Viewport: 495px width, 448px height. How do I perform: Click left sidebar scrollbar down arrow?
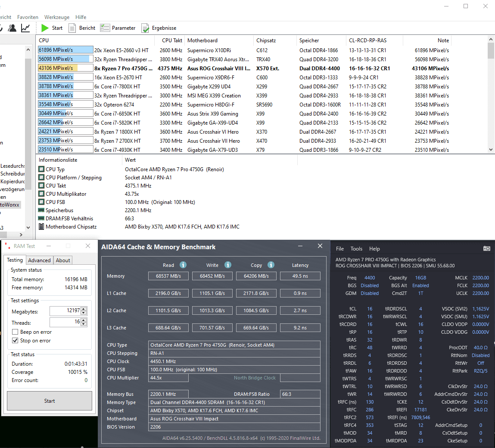point(28,228)
